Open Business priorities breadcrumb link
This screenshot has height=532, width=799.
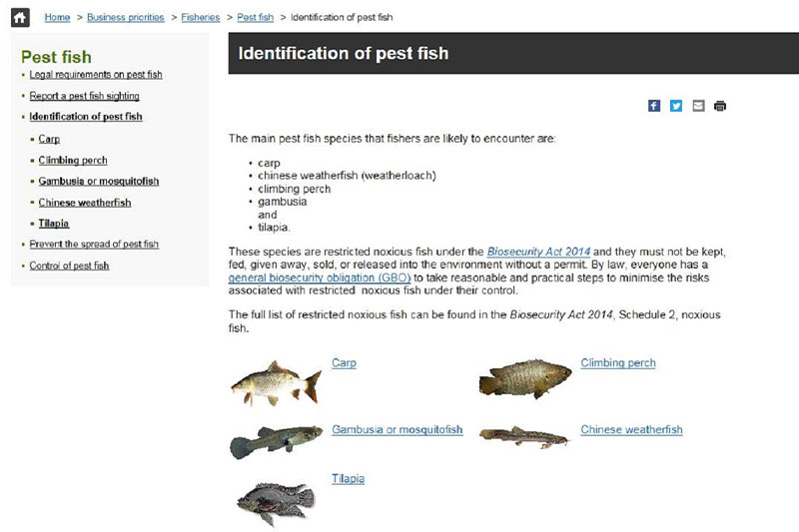pyautogui.click(x=125, y=17)
